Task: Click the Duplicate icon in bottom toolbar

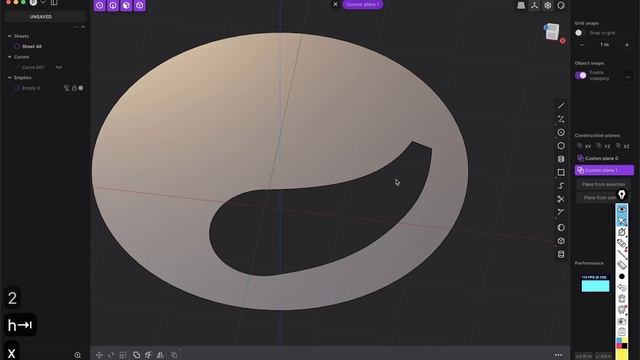Action: [x=174, y=355]
